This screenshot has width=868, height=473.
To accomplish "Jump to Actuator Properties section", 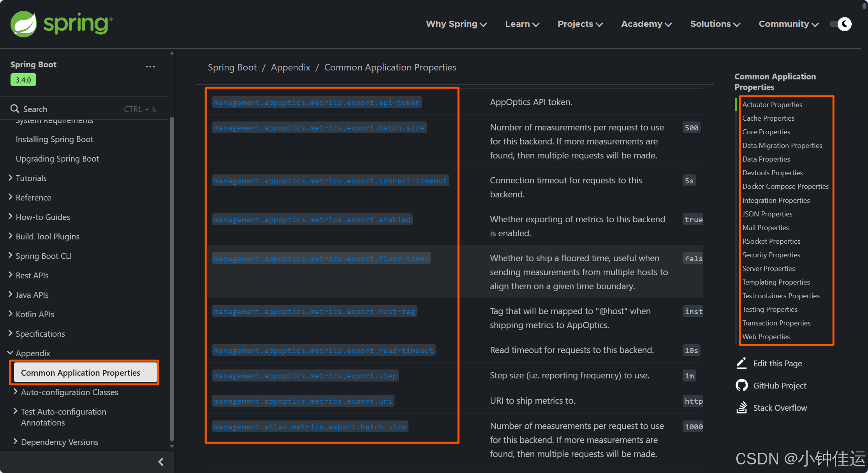I will click(772, 104).
